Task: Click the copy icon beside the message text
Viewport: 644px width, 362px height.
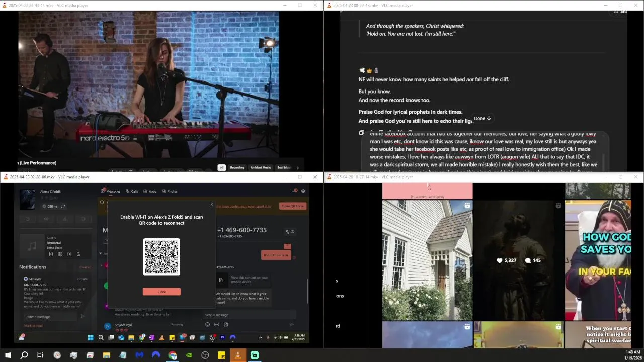Action: [361, 133]
